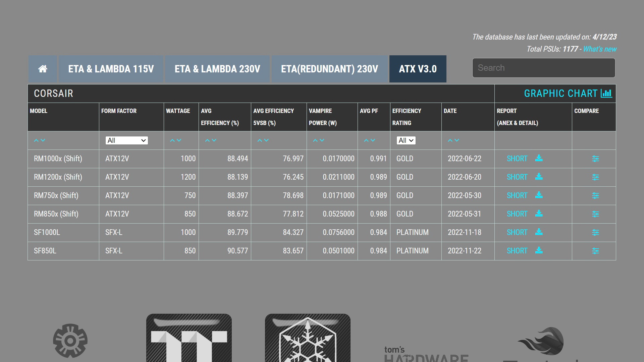Sort Wattage column ascending arrow

[172, 140]
